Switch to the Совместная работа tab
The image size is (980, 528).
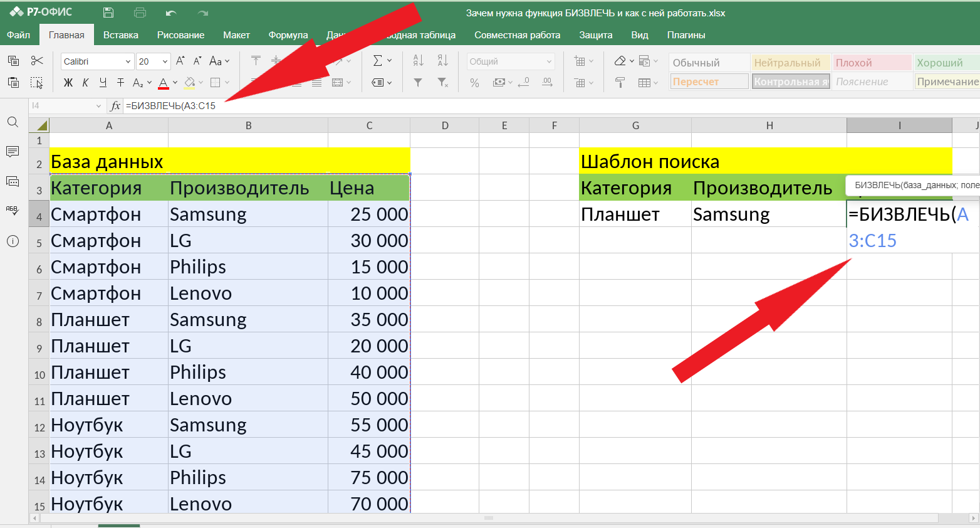pyautogui.click(x=518, y=35)
